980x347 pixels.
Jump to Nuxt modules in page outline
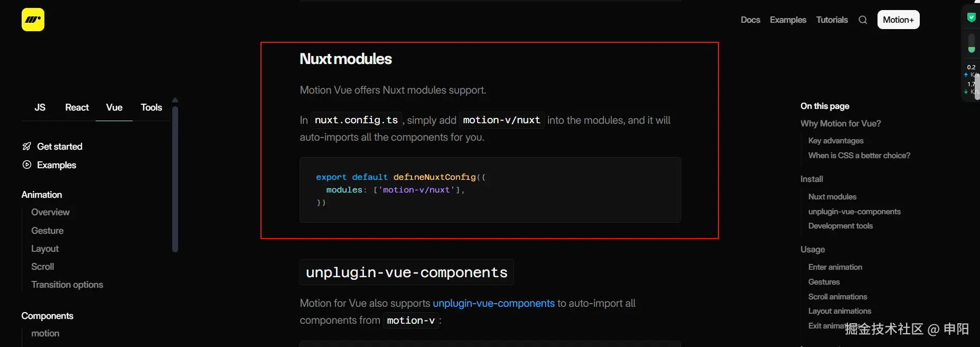832,197
